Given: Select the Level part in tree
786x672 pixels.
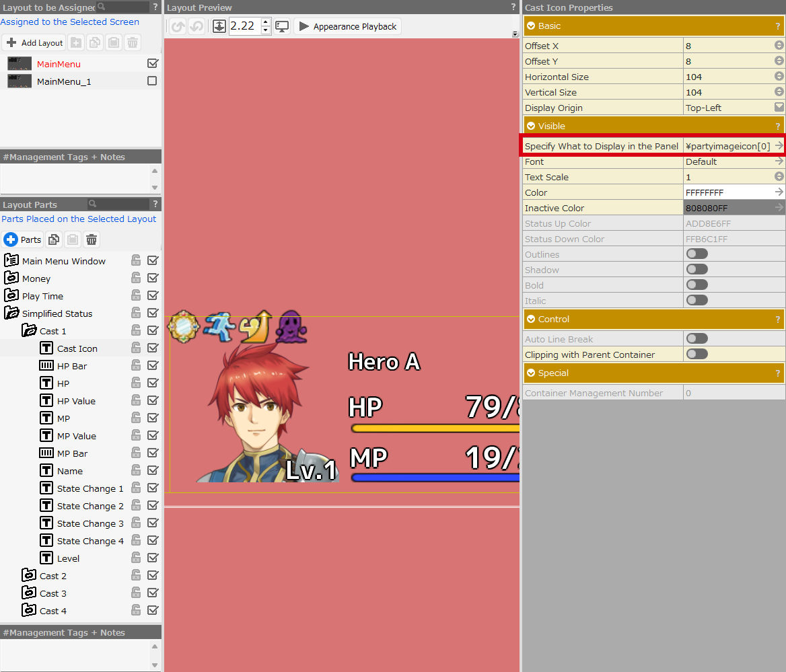Looking at the screenshot, I should [68, 558].
